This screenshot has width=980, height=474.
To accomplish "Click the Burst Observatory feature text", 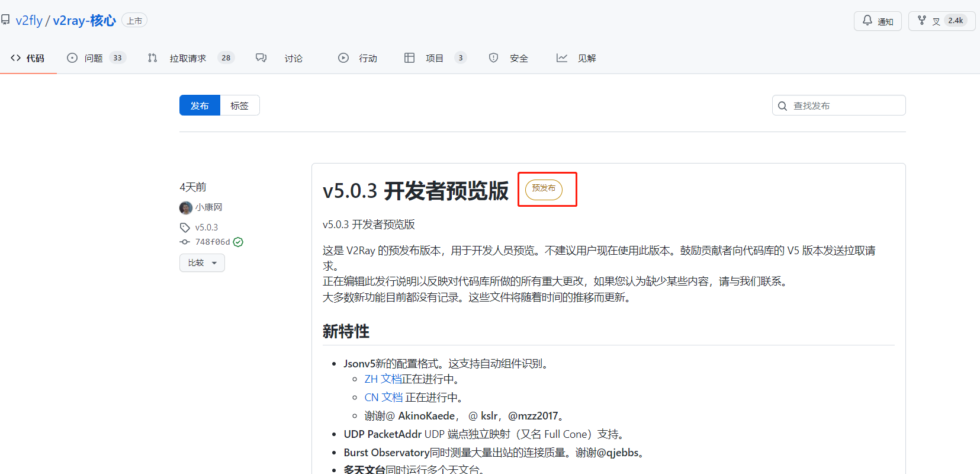I will 386,453.
